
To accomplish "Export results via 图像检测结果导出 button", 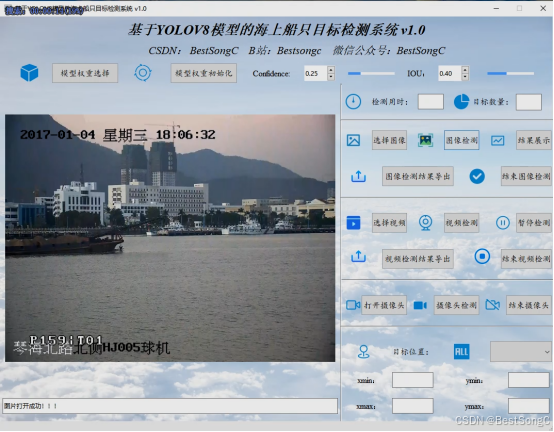I will [418, 176].
